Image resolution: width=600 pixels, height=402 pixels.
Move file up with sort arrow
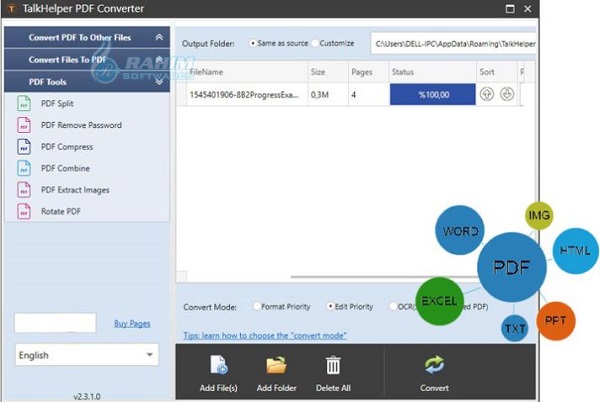487,94
